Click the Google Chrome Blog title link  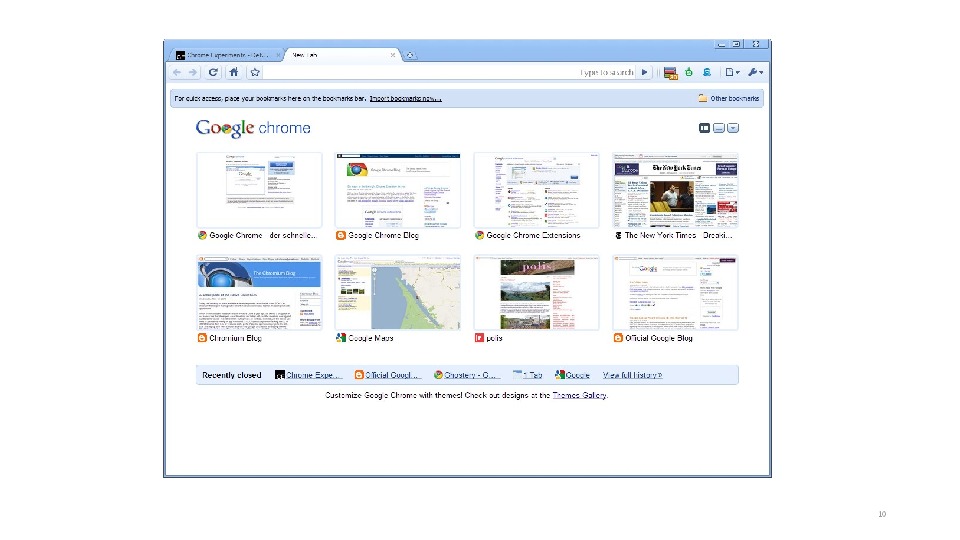coord(383,236)
